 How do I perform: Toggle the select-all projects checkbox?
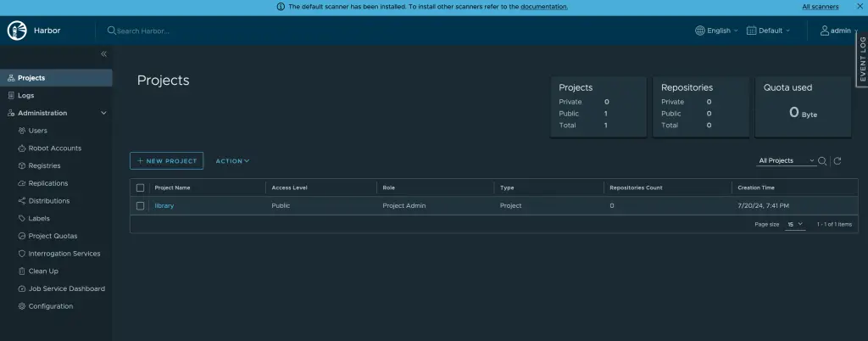[140, 187]
